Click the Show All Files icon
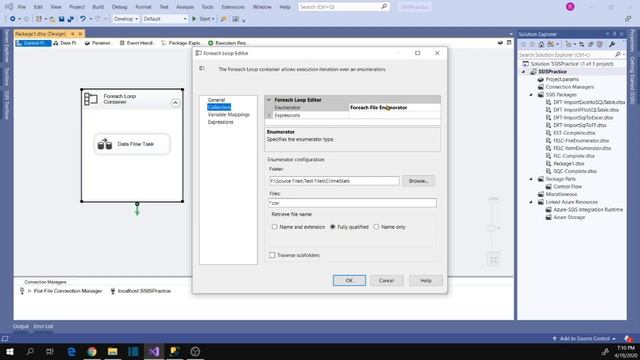This screenshot has width=640, height=360. 591,44
